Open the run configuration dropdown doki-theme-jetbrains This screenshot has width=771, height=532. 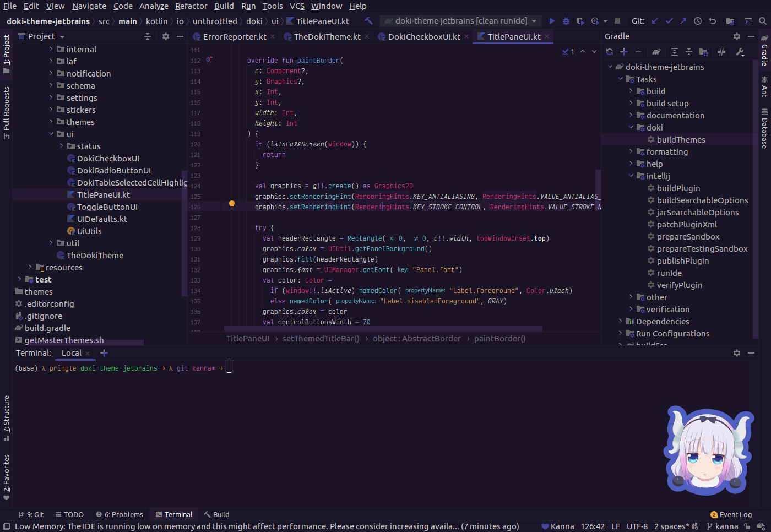[460, 20]
